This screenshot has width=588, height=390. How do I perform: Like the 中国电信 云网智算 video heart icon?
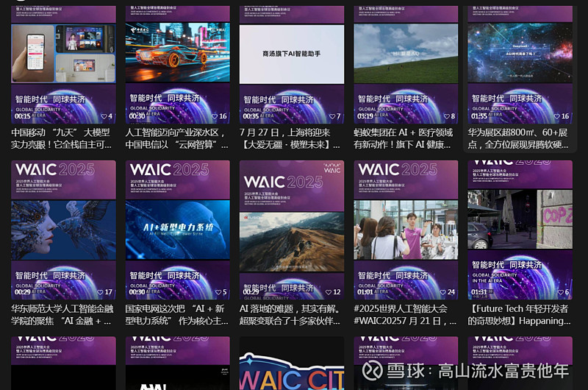click(215, 116)
